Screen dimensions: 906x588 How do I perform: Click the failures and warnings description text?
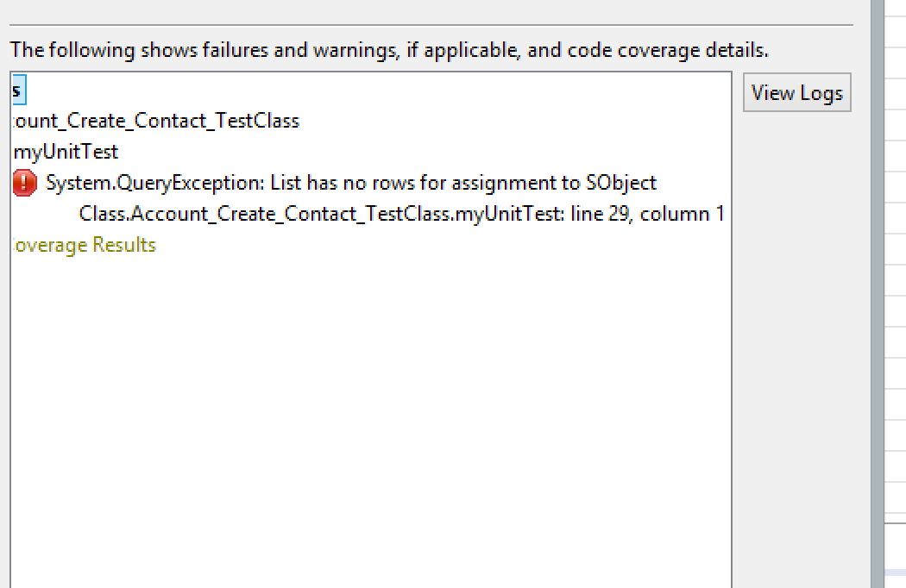click(x=388, y=50)
